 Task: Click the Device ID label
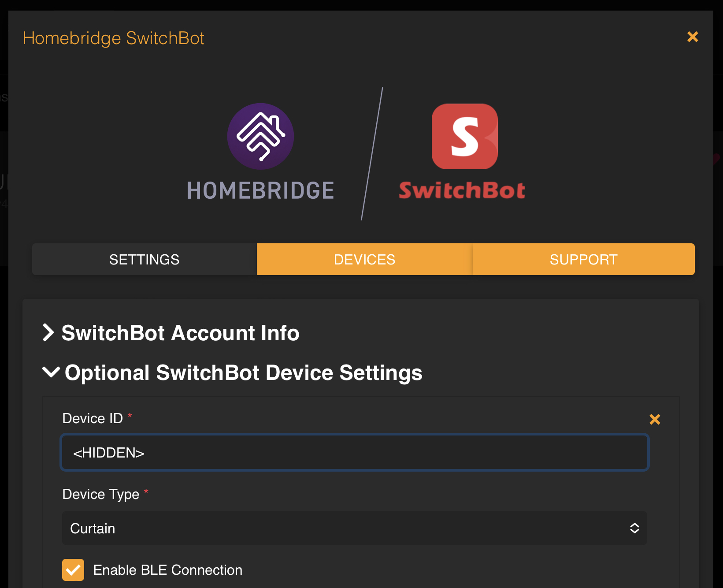pyautogui.click(x=93, y=418)
